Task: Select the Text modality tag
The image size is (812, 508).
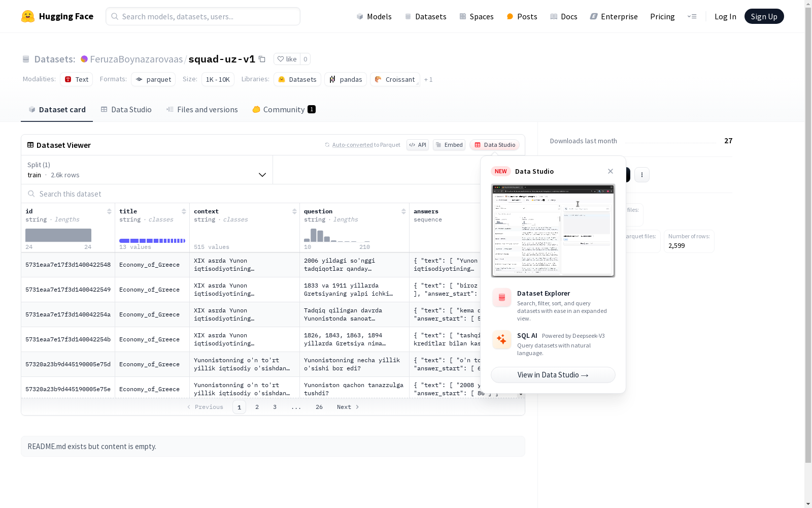Action: [x=76, y=79]
